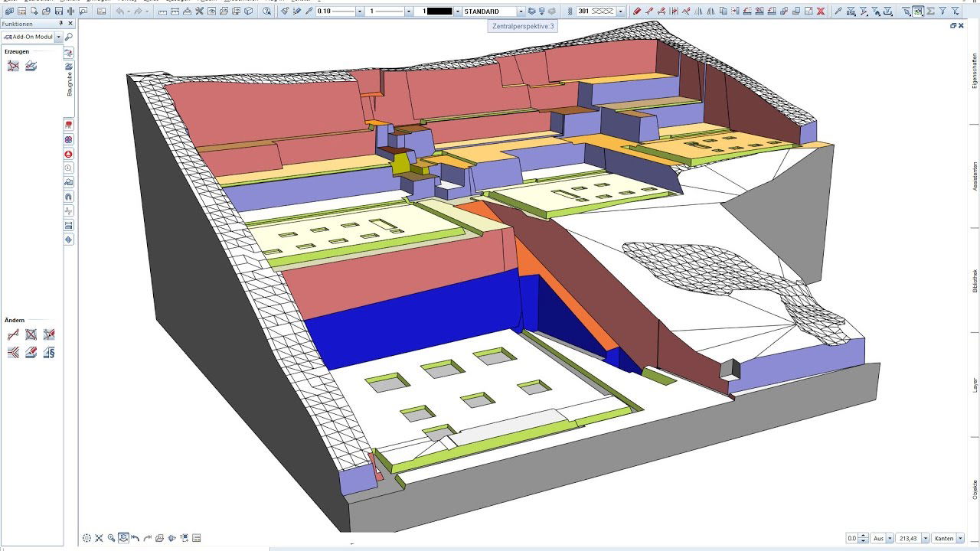Open the Aus dropdown at bottom right
Viewport: 980px width, 551px height.
[890, 538]
